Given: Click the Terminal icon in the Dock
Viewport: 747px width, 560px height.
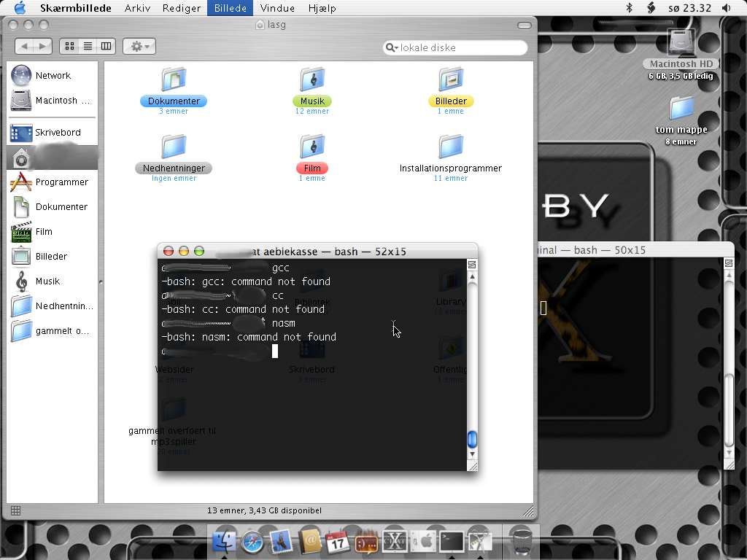Looking at the screenshot, I should tap(452, 542).
